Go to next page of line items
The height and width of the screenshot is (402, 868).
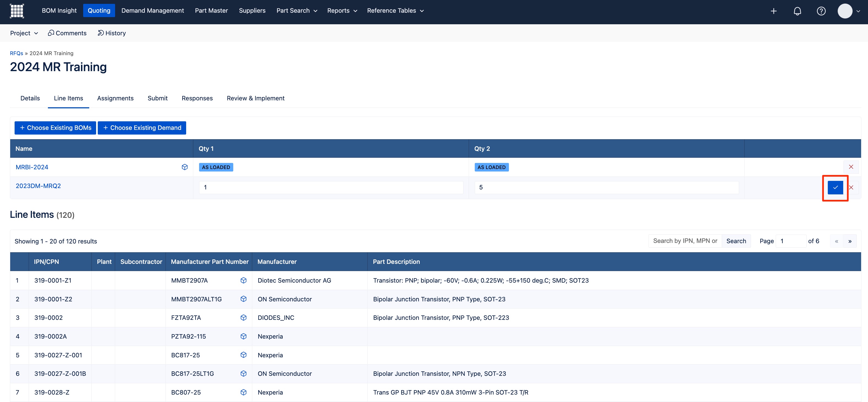pyautogui.click(x=850, y=241)
